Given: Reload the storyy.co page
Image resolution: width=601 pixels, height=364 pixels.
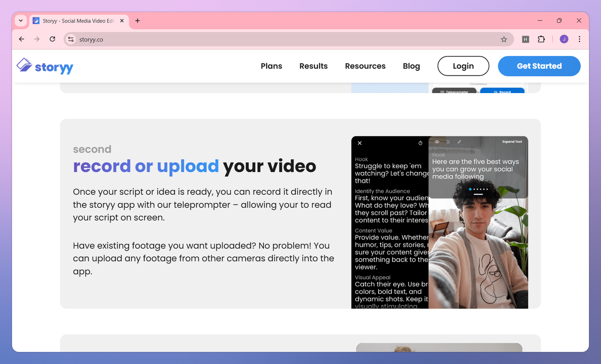Looking at the screenshot, I should [x=52, y=39].
